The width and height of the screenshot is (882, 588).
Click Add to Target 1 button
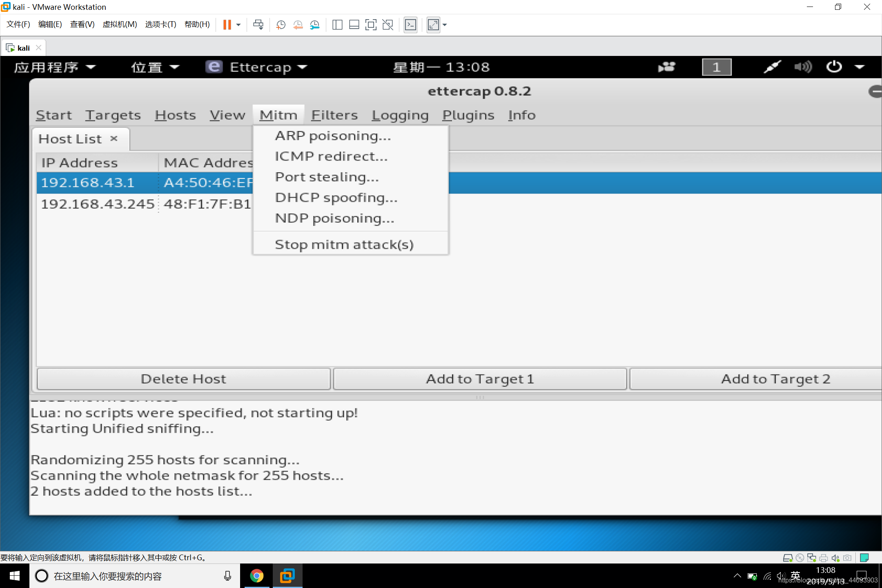point(480,379)
